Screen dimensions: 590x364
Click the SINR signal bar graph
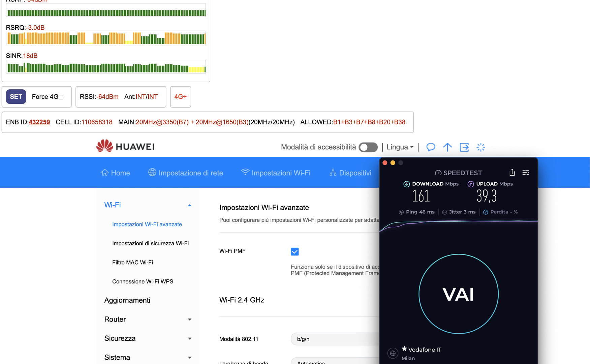(x=106, y=67)
